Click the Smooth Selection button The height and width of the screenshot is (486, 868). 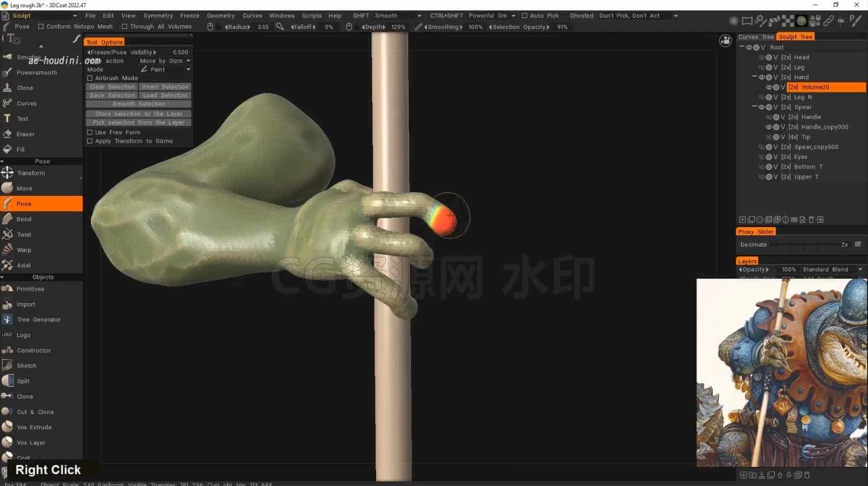(x=138, y=104)
